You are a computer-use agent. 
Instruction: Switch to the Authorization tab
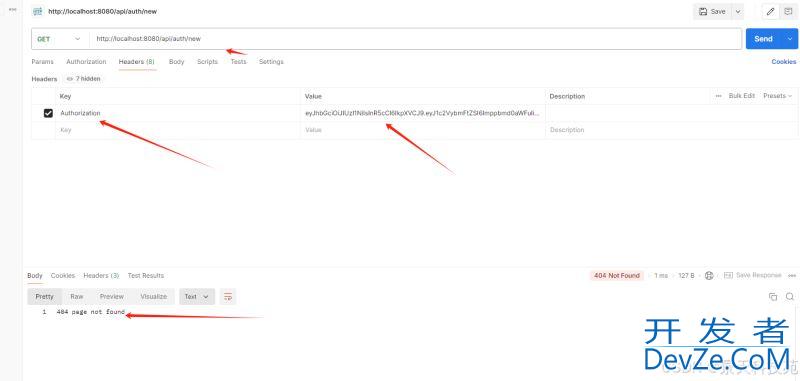pos(86,62)
